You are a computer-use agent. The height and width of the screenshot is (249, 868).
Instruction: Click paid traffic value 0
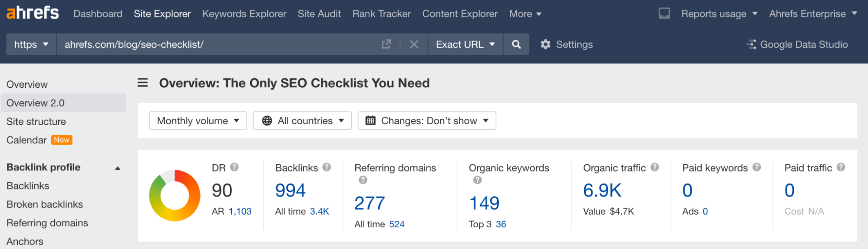(789, 190)
